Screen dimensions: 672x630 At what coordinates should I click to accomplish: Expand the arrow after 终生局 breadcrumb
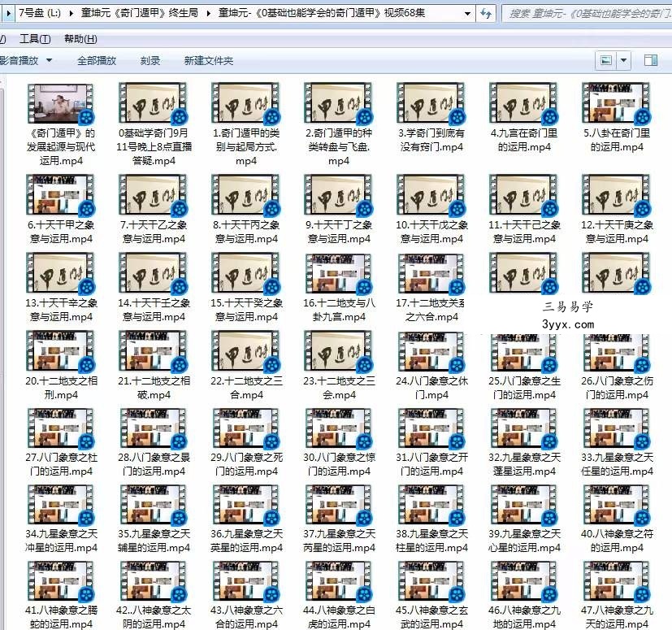click(209, 13)
